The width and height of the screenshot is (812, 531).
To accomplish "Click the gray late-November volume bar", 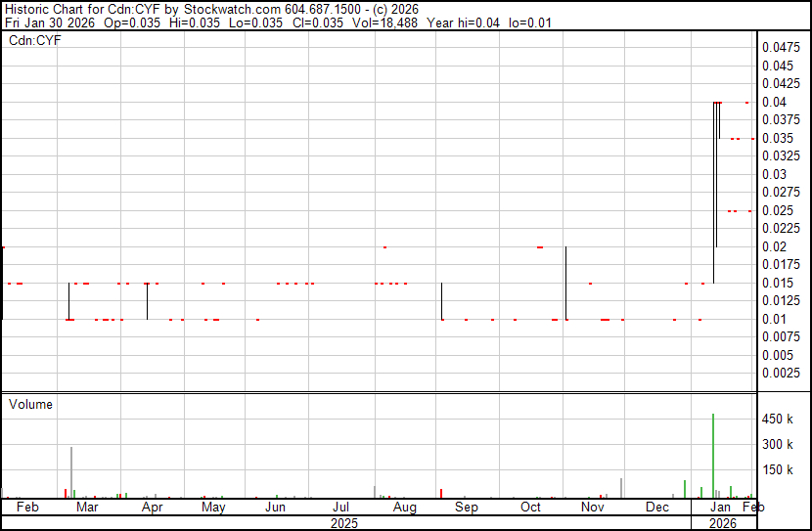I will (x=621, y=488).
